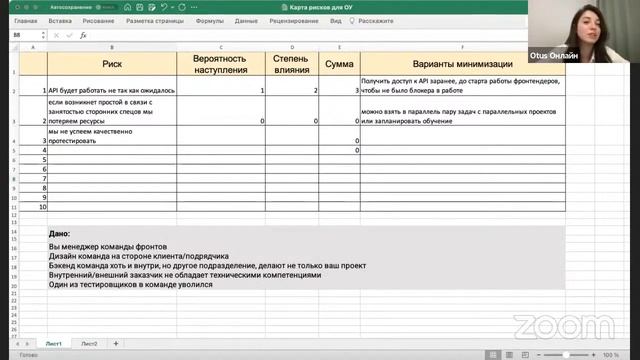Click the fx Insert Function icon

(83, 36)
